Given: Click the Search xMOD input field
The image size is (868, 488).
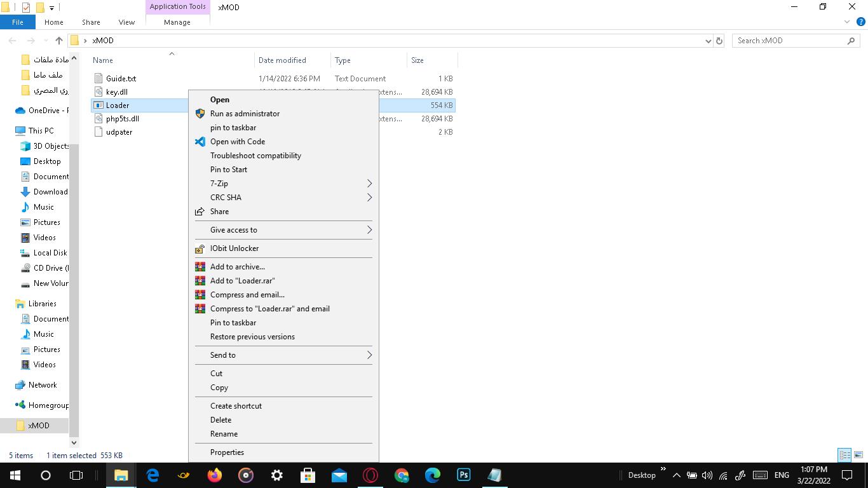Looking at the screenshot, I should (790, 41).
